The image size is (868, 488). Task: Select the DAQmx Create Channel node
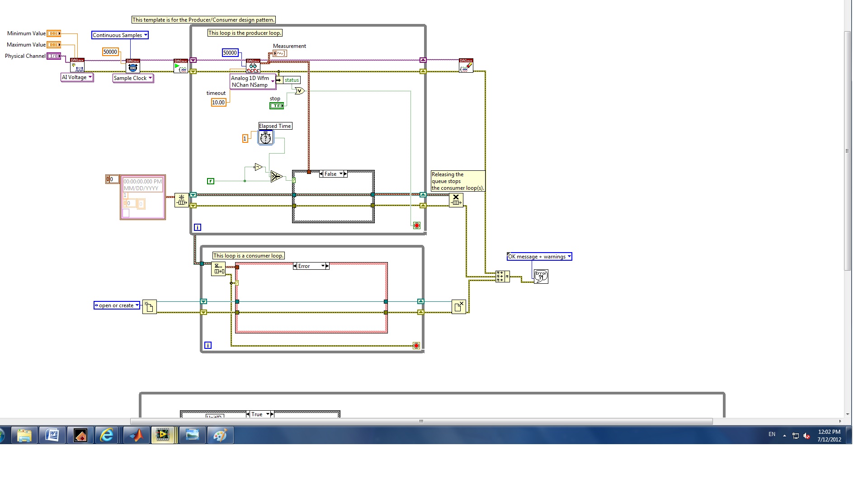(77, 65)
